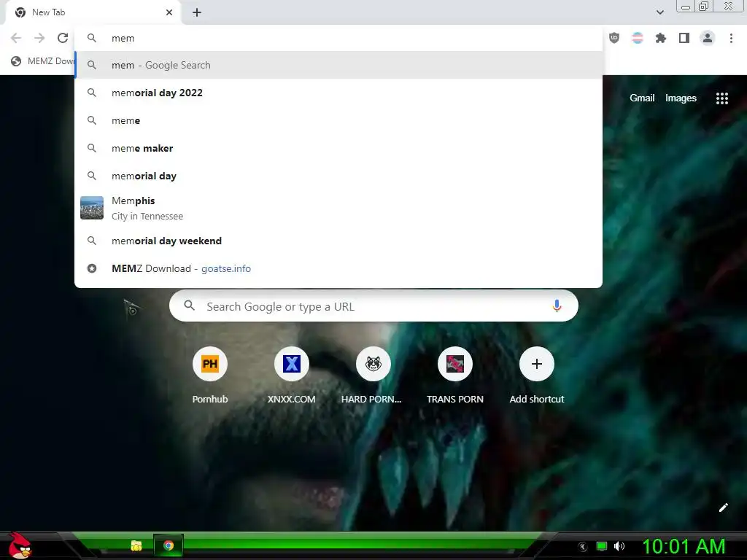Open a new tab with plus button
Viewport: 747px width, 560px height.
click(197, 12)
